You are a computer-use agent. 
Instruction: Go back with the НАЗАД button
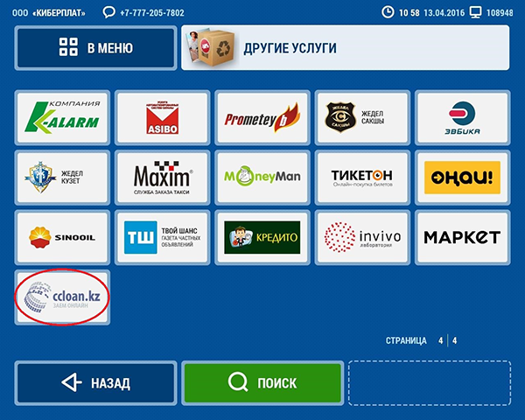point(95,383)
